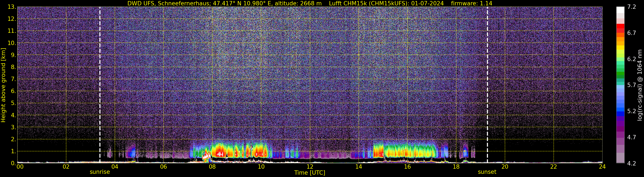The width and height of the screenshot is (644, 177).
Task: Click the 'firmware: 1.14' text
Action: click(x=472, y=3)
